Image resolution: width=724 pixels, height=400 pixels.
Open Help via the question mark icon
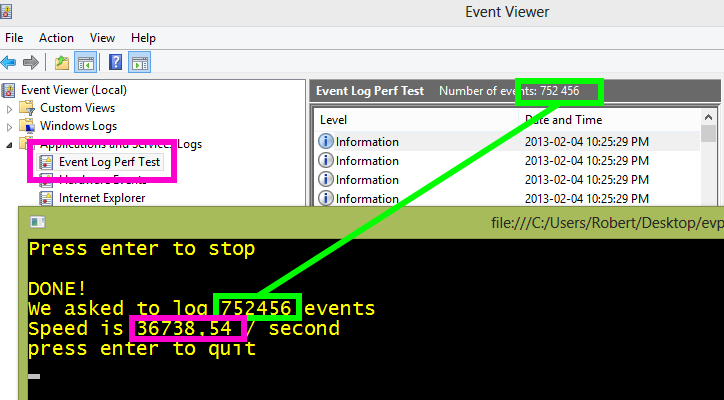(115, 62)
